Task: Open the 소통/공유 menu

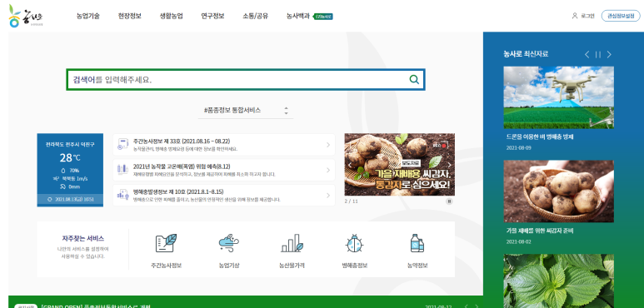Action: click(256, 17)
